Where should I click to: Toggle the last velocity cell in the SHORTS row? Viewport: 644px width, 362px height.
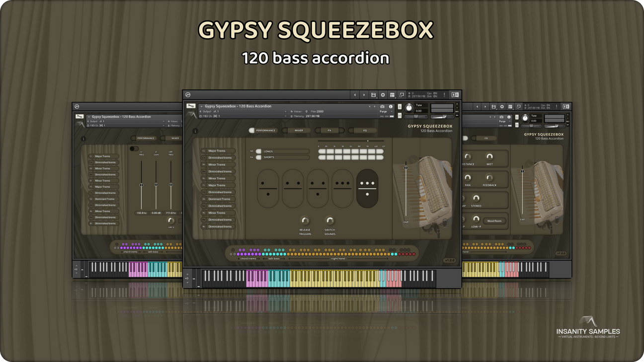click(x=380, y=157)
